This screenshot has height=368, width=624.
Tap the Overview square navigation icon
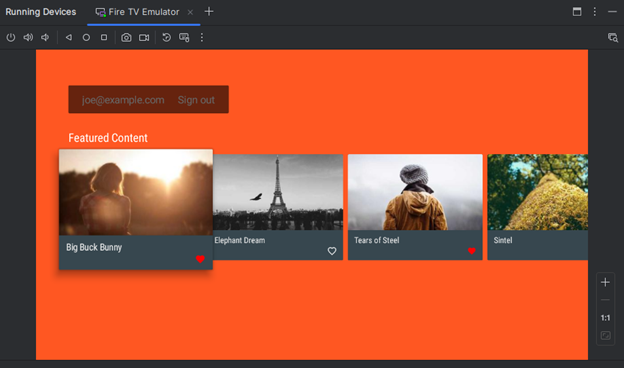104,37
